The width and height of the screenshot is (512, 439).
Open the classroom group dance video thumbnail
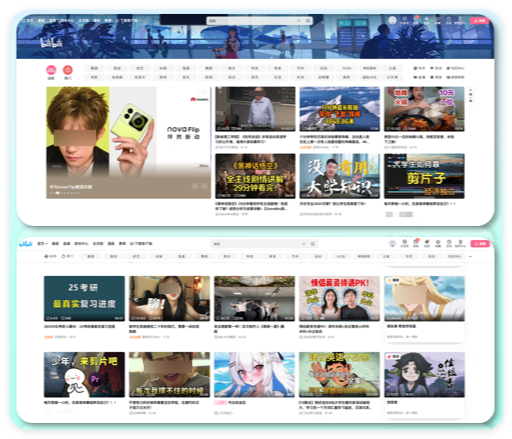tap(254, 298)
